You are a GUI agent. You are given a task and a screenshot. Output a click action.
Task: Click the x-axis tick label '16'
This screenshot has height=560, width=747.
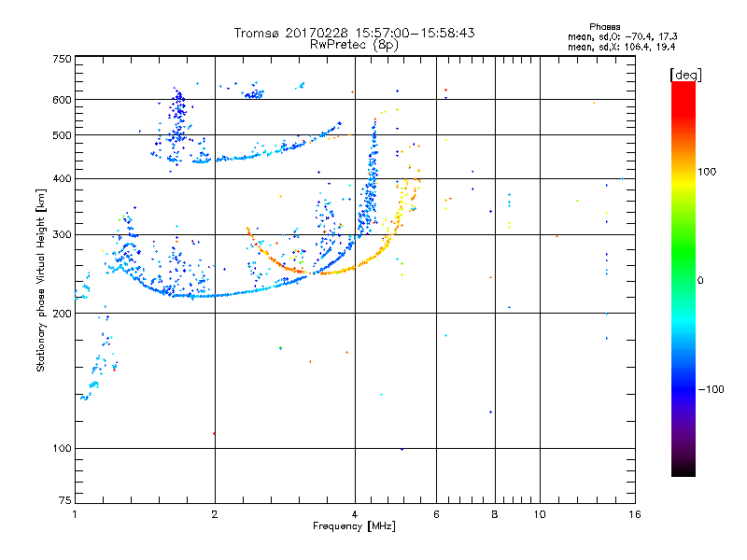coord(635,514)
